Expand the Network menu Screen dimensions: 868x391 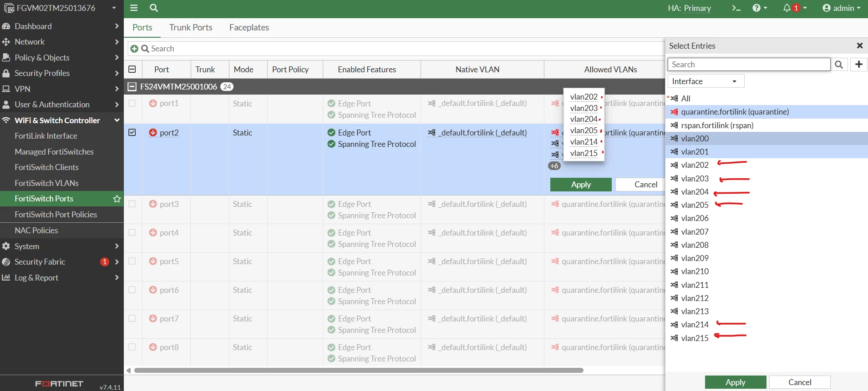61,42
